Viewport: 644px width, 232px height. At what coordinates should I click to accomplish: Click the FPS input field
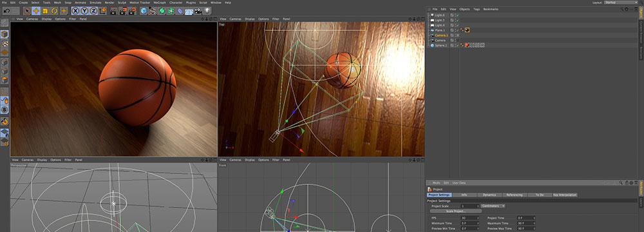coord(469,218)
